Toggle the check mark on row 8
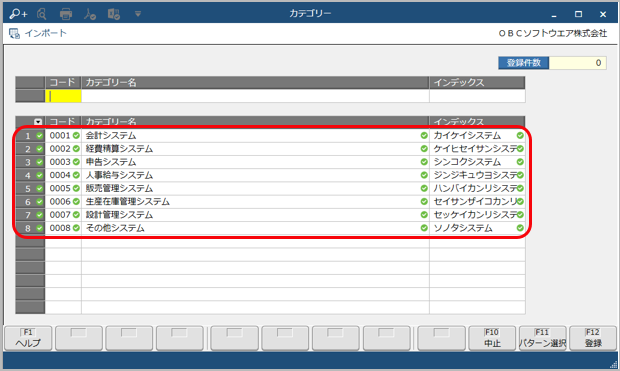This screenshot has width=620, height=371. [x=40, y=228]
